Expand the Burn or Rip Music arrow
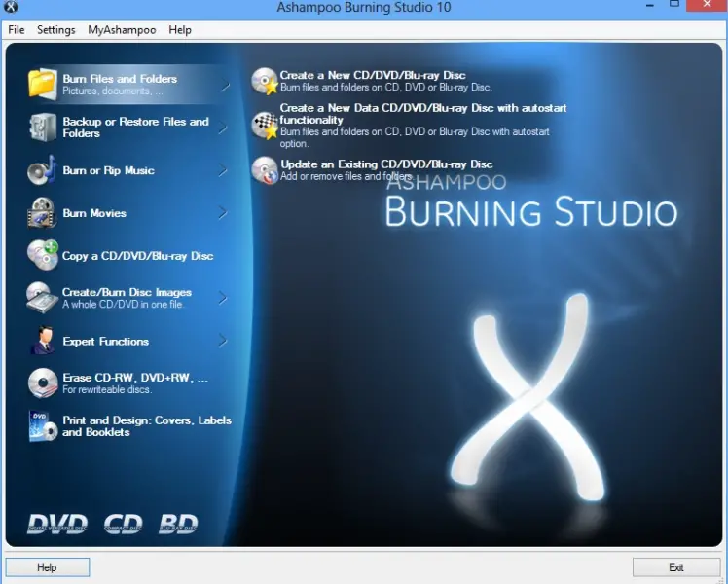The width and height of the screenshot is (728, 584). click(x=223, y=170)
